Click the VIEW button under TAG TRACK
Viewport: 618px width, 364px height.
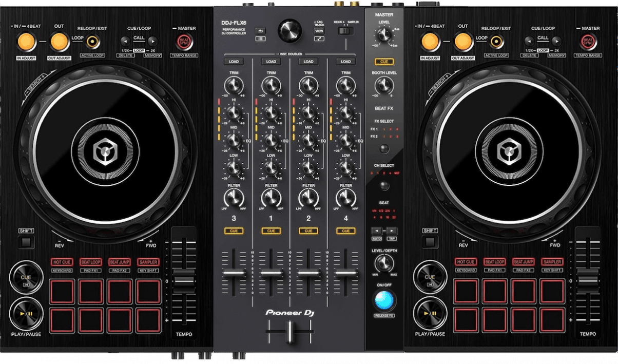tap(319, 31)
